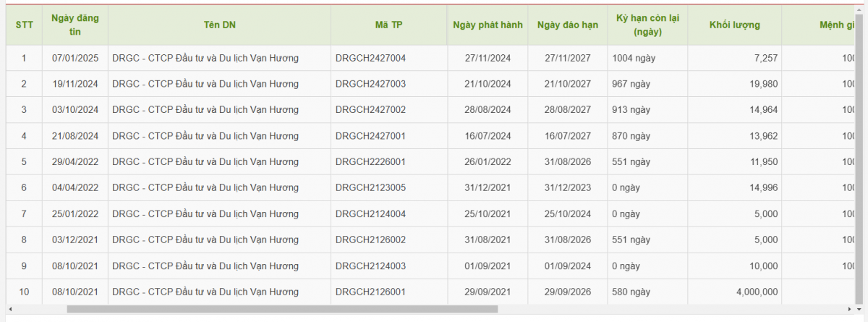Open bond code DRGCH2226001
Viewport: 868px width, 322px height.
[370, 162]
